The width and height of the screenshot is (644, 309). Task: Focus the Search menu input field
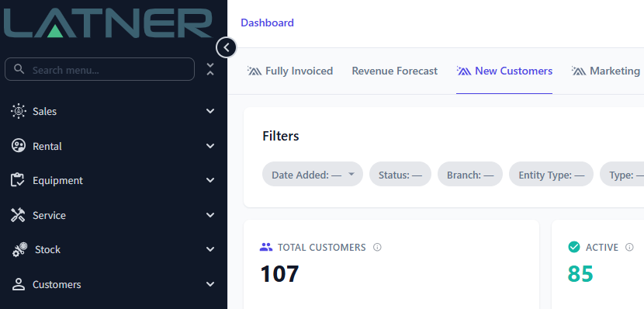coord(99,69)
